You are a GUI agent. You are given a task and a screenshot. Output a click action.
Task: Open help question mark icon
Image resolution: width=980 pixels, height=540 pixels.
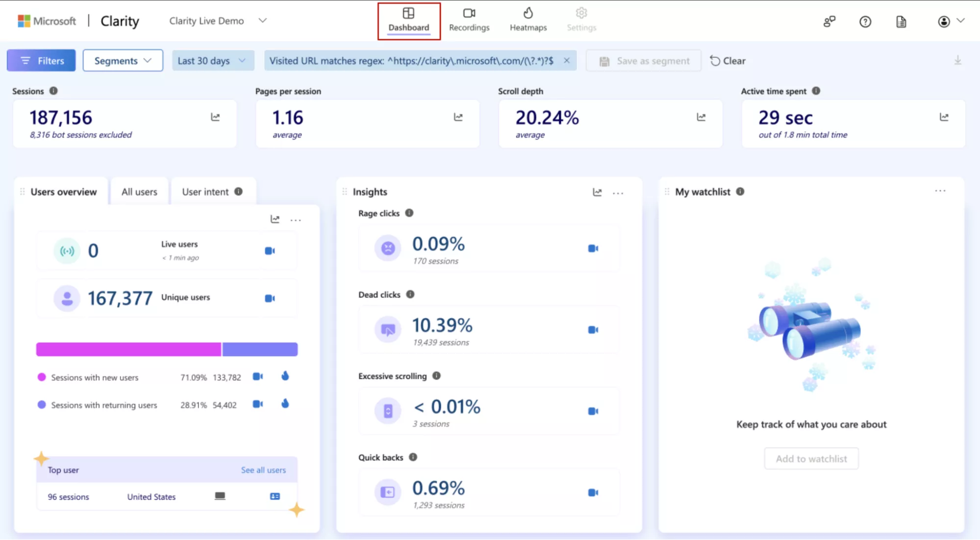click(x=865, y=22)
